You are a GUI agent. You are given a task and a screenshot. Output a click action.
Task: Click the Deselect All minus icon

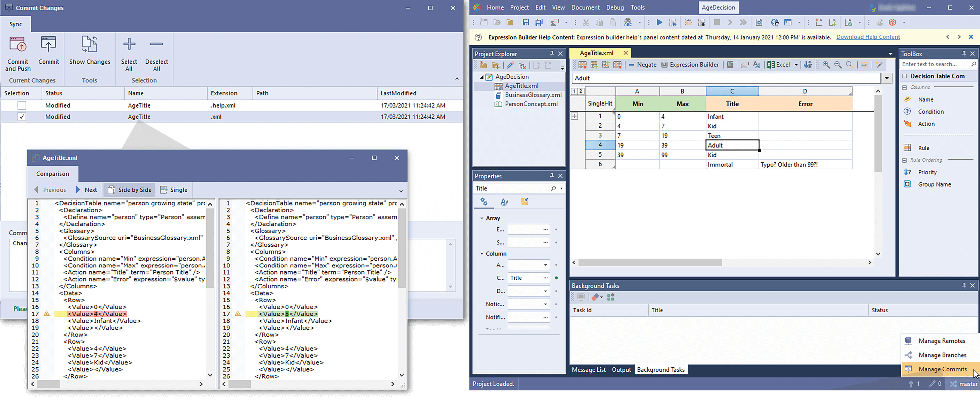point(156,44)
